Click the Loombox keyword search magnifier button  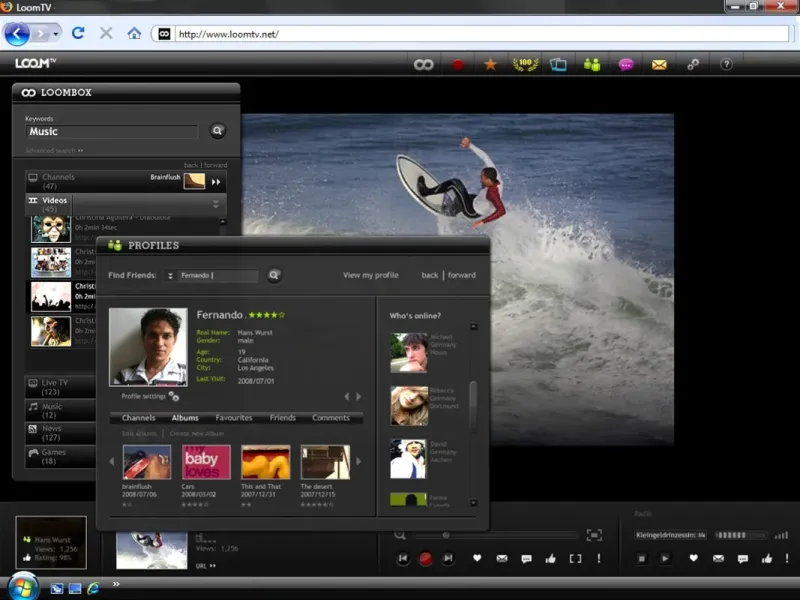(217, 131)
